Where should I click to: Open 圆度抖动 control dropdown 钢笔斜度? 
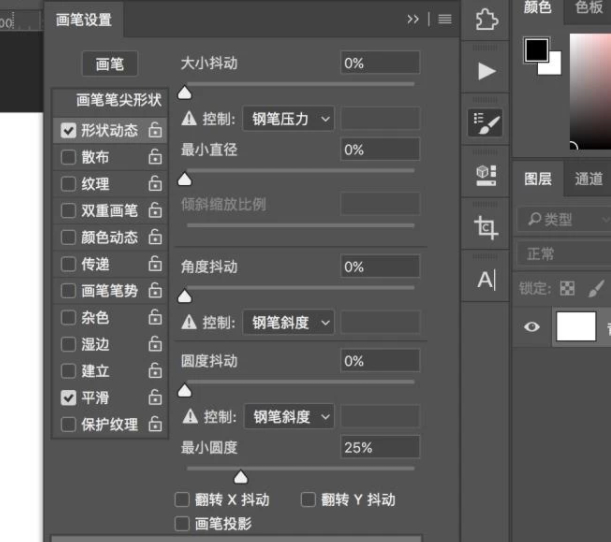pyautogui.click(x=289, y=417)
